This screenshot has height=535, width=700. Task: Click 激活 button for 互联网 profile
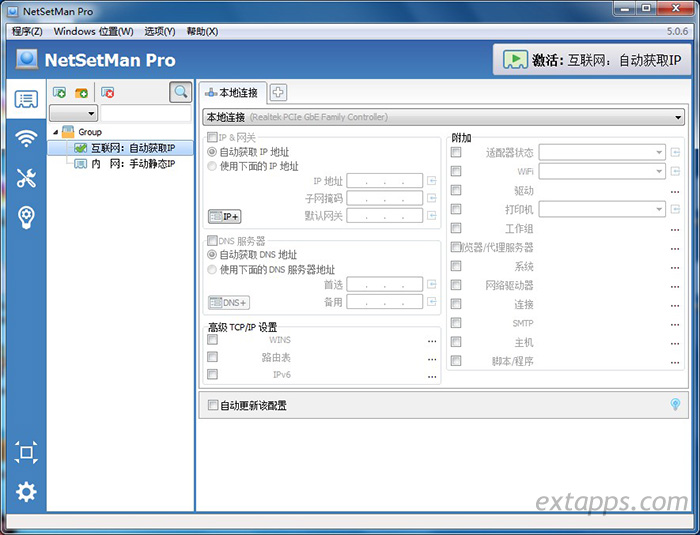[x=592, y=59]
